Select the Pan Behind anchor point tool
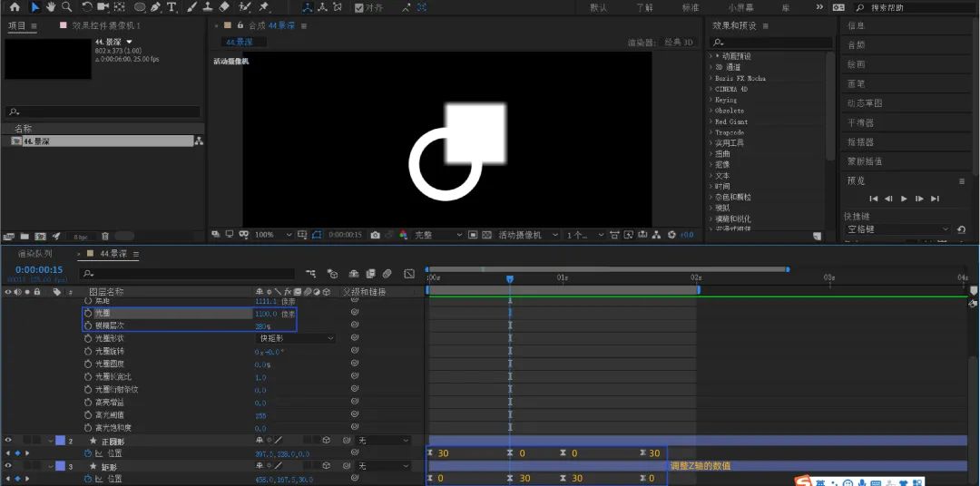Viewport: 980px width, 486px height. click(120, 7)
